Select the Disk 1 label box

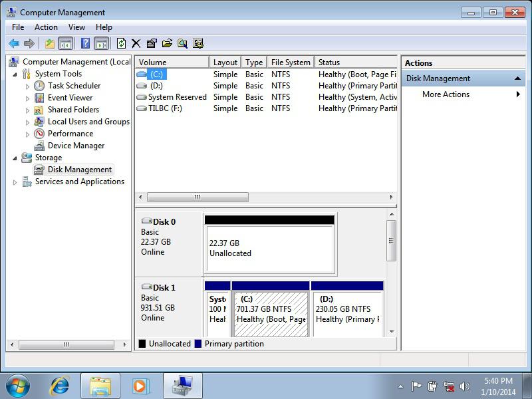(x=169, y=307)
